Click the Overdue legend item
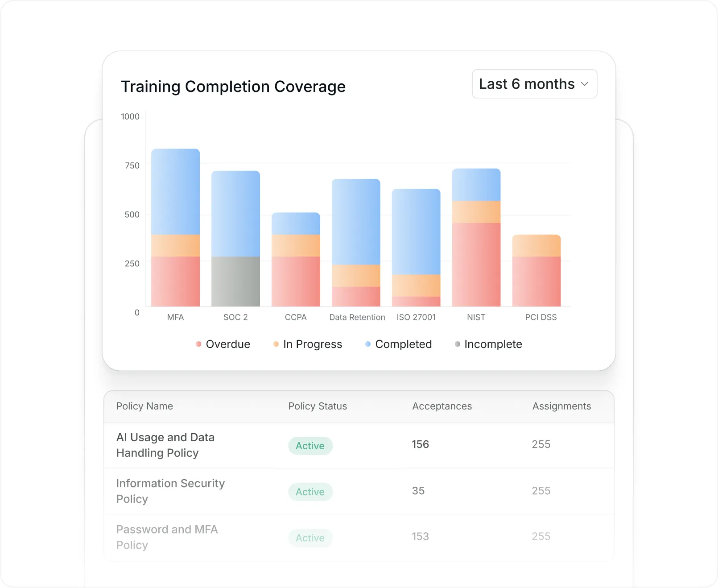Viewport: 718px width, 588px height. [x=223, y=344]
